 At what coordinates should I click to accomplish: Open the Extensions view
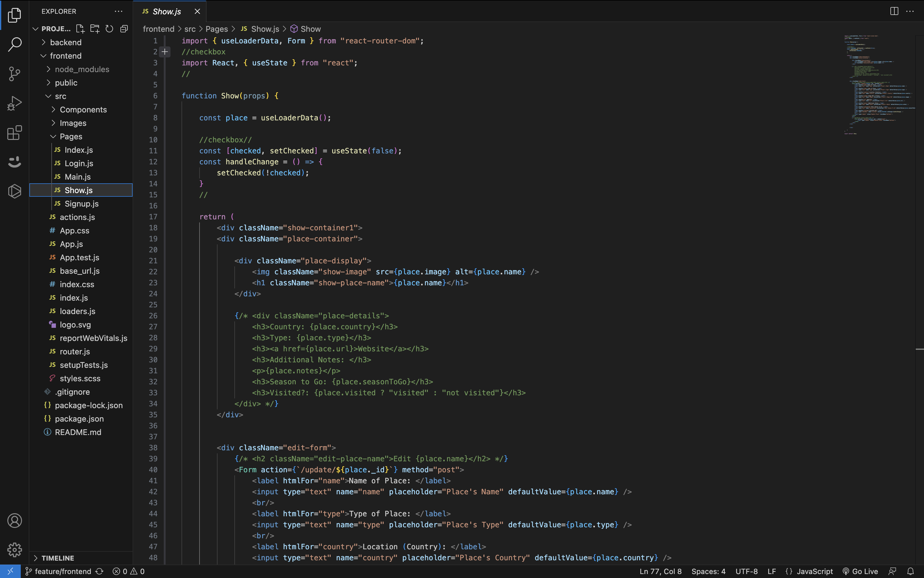(x=15, y=133)
